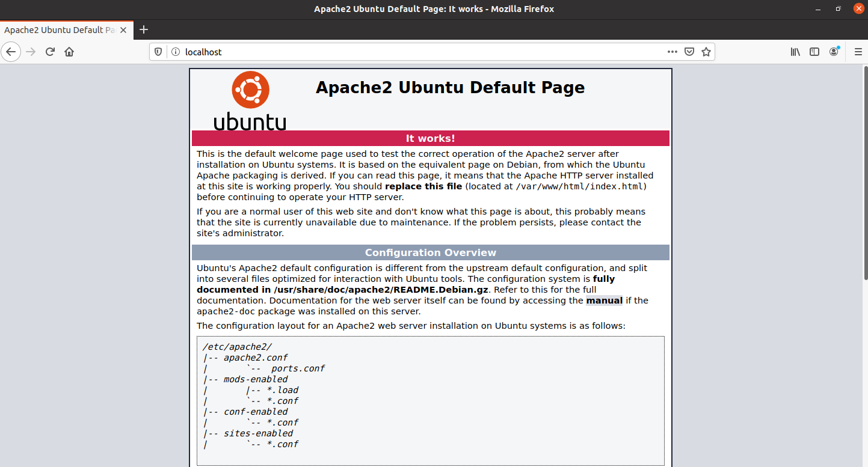Open the Firefox Account menu
The height and width of the screenshot is (467, 868).
(834, 52)
